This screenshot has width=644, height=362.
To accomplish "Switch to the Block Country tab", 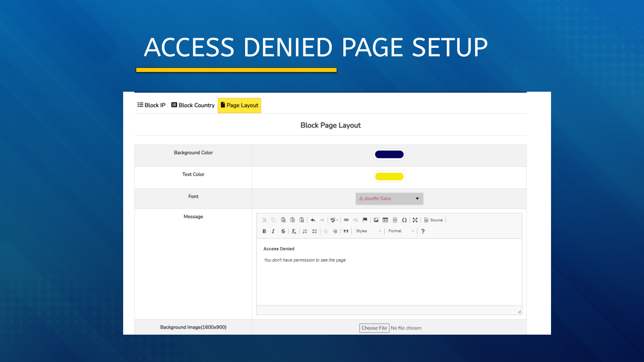I will pos(192,105).
